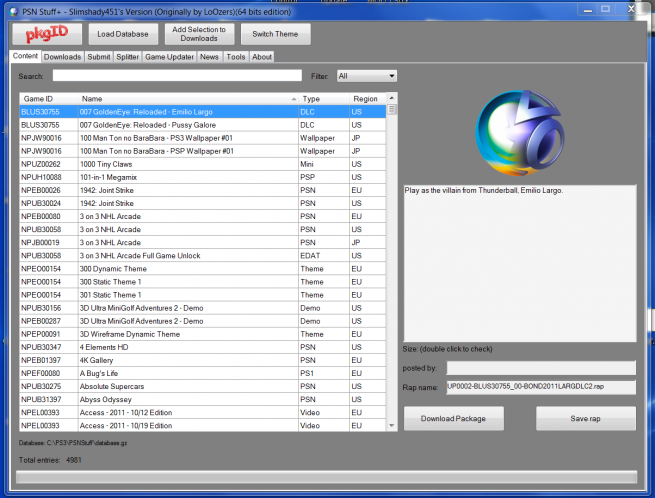Click the Save rap button

point(586,418)
